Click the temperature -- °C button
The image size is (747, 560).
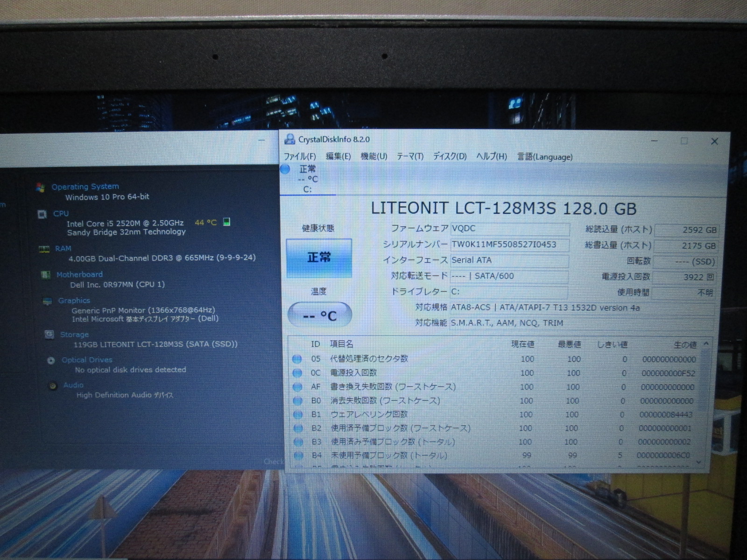[x=319, y=315]
